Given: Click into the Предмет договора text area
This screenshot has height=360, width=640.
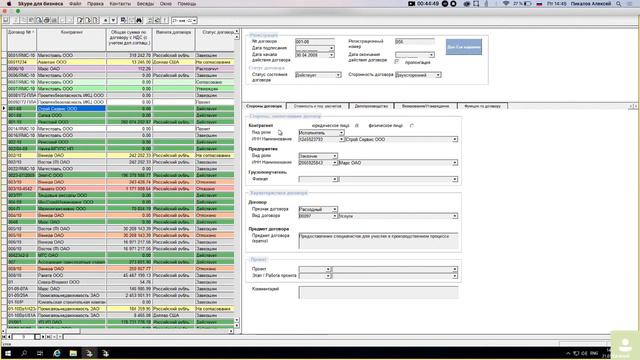Looking at the screenshot, I should point(378,240).
